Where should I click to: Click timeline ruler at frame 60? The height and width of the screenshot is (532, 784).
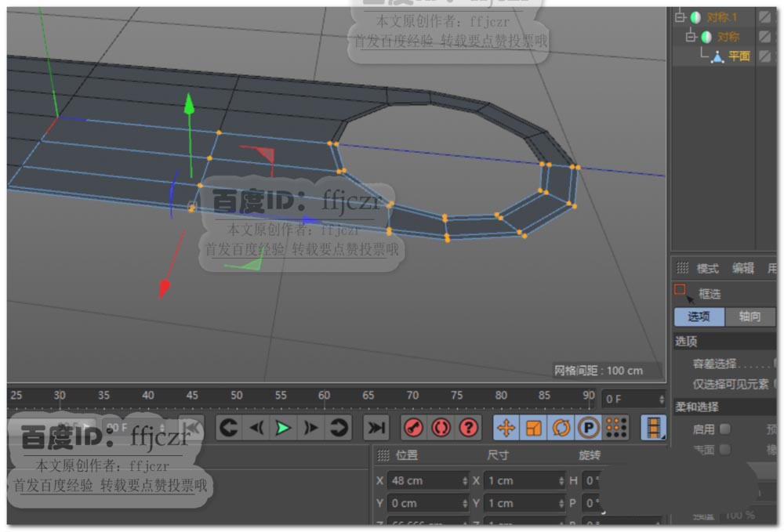(324, 396)
